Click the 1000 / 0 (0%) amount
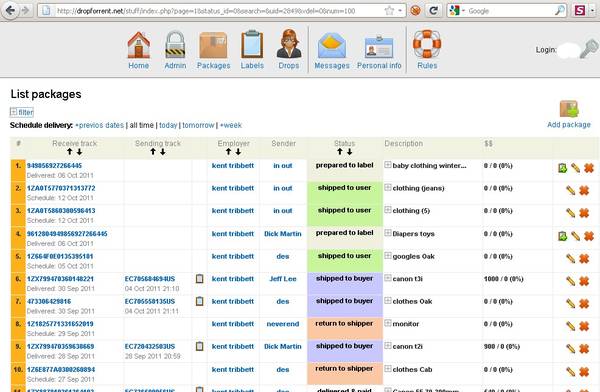Image resolution: width=600 pixels, height=392 pixels. [503, 279]
